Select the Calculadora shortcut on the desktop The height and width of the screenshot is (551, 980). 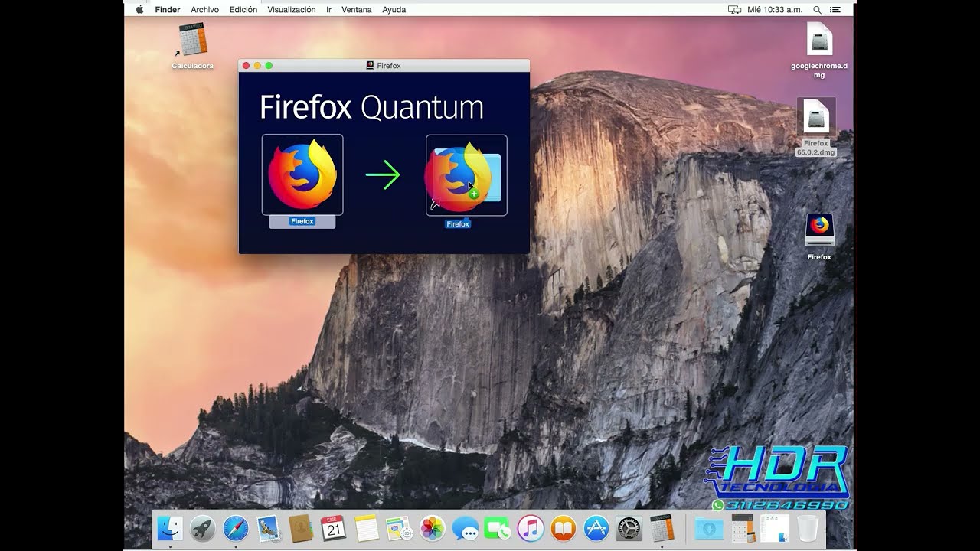[192, 40]
